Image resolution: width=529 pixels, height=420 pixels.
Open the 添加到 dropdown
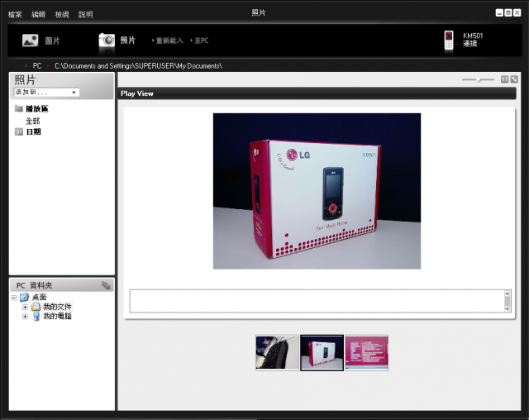46,92
